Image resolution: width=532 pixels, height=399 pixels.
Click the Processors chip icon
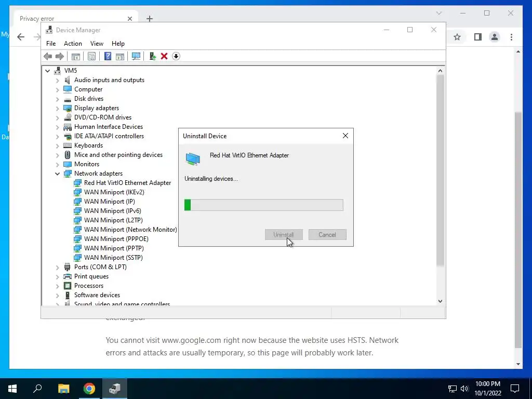[68, 286]
